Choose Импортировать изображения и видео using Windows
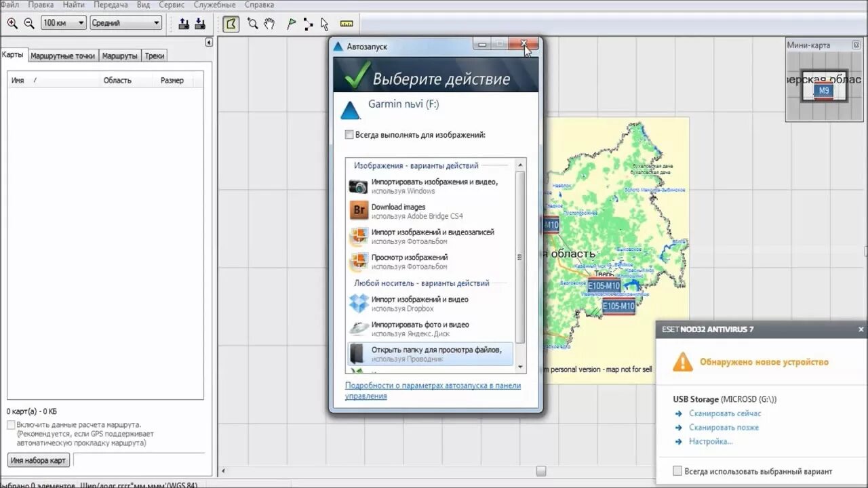868x488 pixels. (x=431, y=186)
